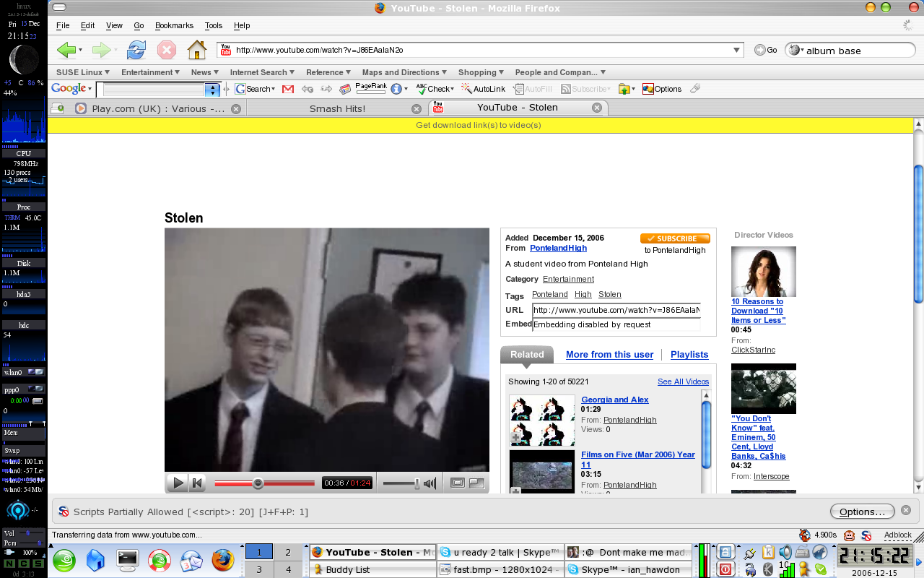The height and width of the screenshot is (578, 924).
Task: Click the volume speaker icon in system tray
Action: [x=785, y=553]
